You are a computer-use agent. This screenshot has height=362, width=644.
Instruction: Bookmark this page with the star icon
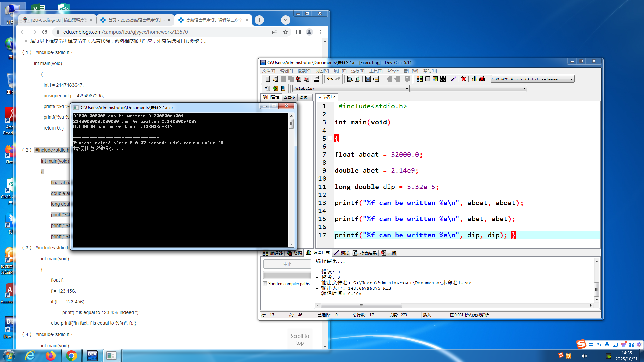coord(285,32)
